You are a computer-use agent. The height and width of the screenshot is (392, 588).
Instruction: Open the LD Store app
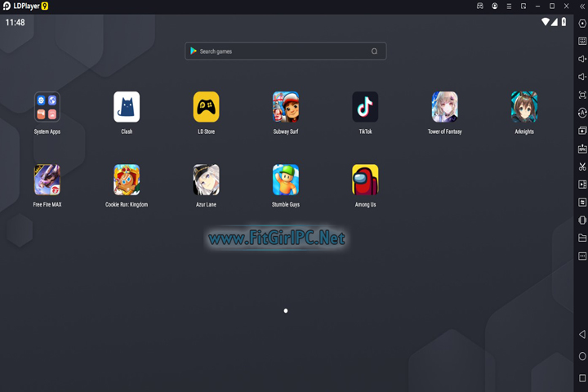206,107
